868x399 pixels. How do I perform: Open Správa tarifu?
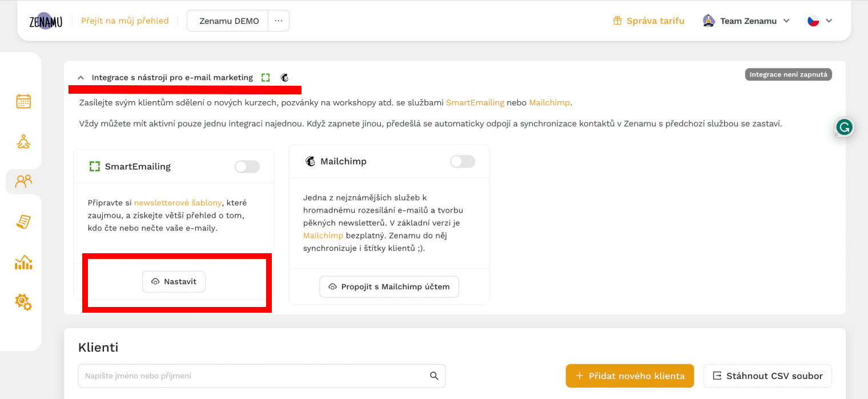click(649, 21)
